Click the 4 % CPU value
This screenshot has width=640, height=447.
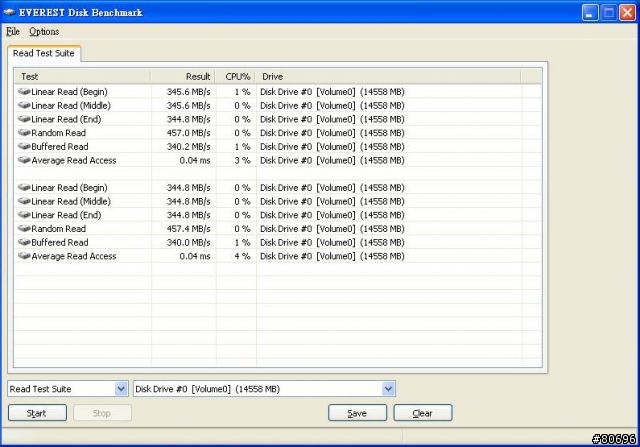(242, 256)
